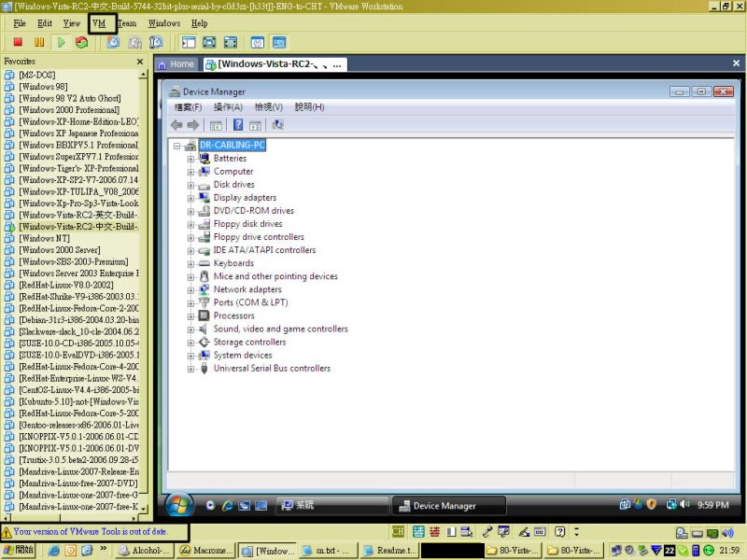Expand the Processors node

coord(190,316)
